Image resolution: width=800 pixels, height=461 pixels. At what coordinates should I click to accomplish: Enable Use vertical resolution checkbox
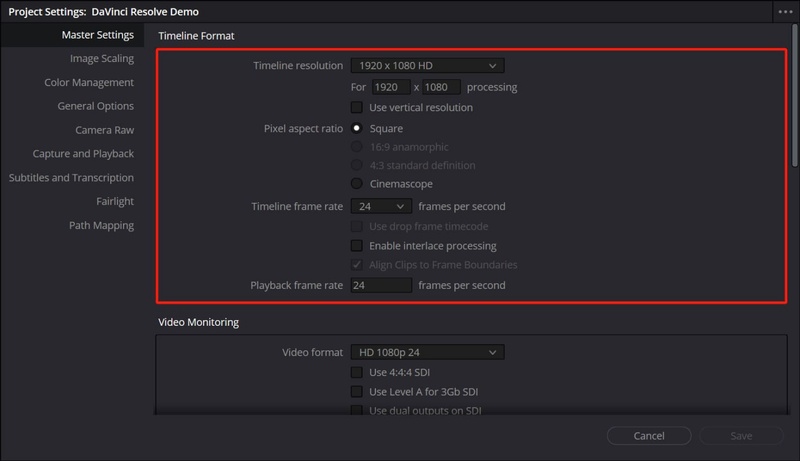pos(357,108)
